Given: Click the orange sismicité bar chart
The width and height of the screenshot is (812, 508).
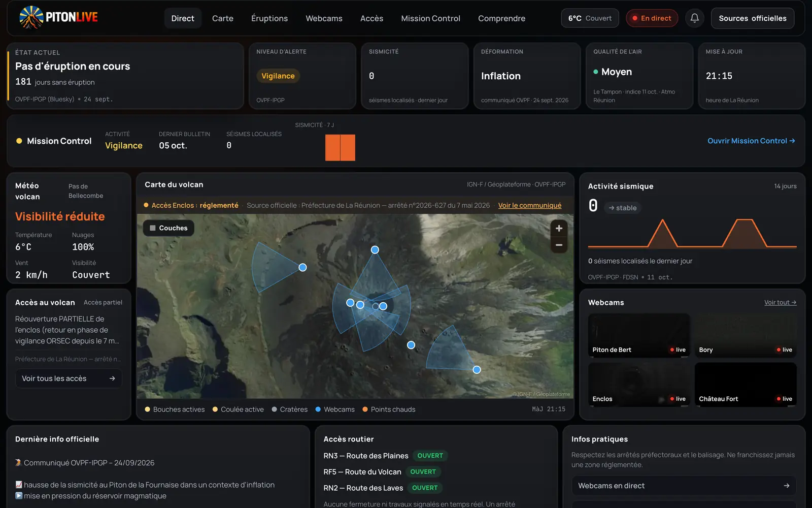Looking at the screenshot, I should coord(340,147).
